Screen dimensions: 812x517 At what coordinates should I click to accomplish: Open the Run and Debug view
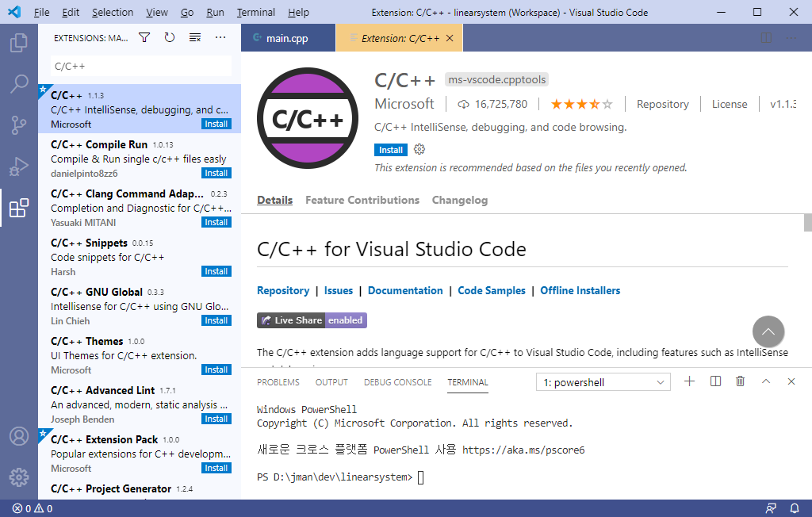point(19,167)
